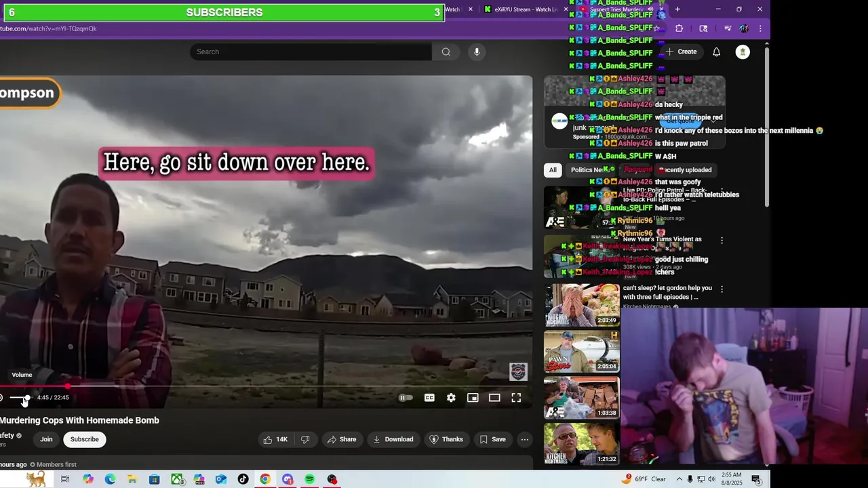The height and width of the screenshot is (488, 868).
Task: Open File Explorer from taskbar
Action: (132, 479)
